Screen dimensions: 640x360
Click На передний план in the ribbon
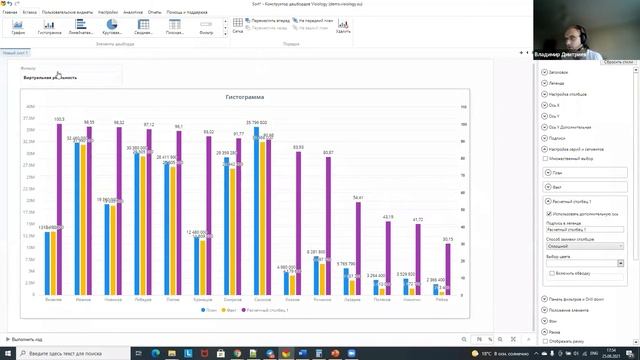tap(313, 20)
